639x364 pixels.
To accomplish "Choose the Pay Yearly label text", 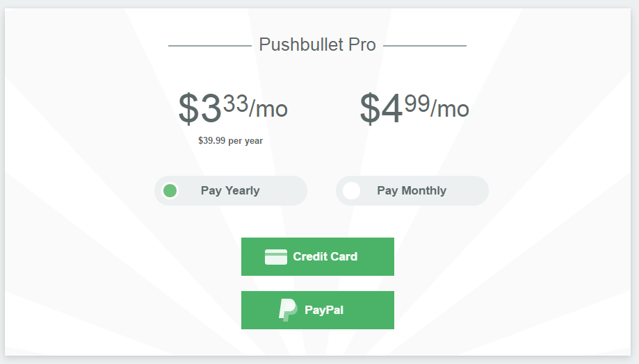I will (x=230, y=190).
